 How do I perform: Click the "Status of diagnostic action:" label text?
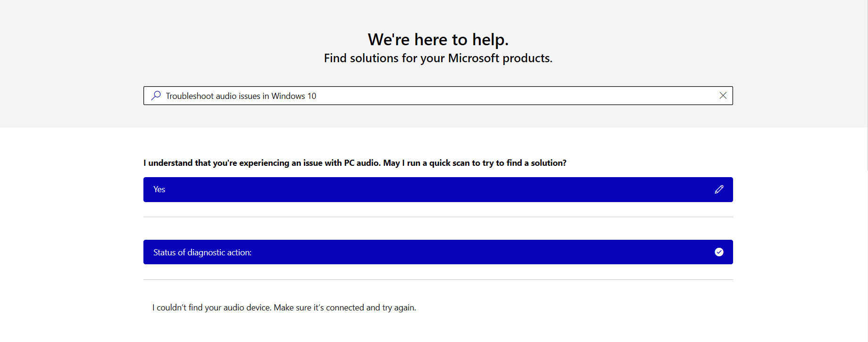pos(202,252)
